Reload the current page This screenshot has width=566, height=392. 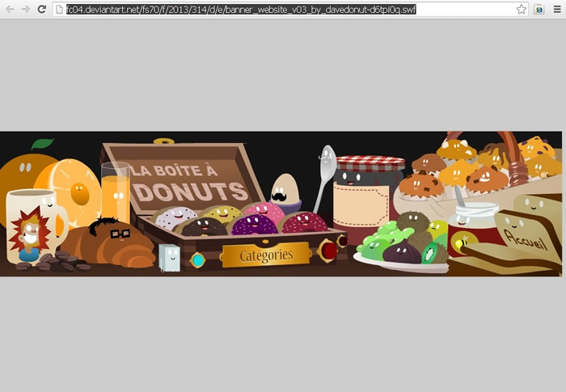tap(42, 9)
